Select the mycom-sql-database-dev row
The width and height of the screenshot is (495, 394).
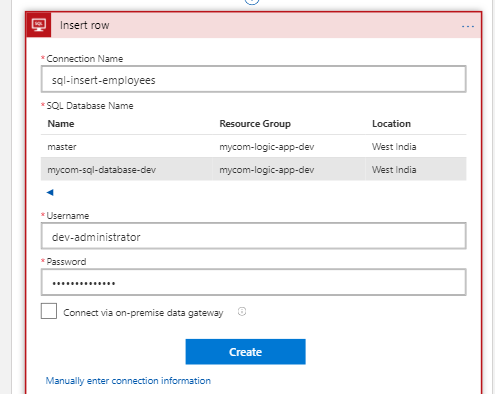coord(253,169)
